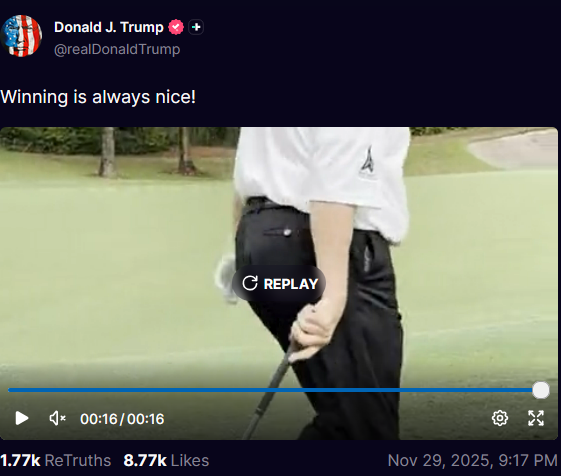This screenshot has height=476, width=561.
Task: Open the @realDonaldTrump handle link
Action: 117,49
